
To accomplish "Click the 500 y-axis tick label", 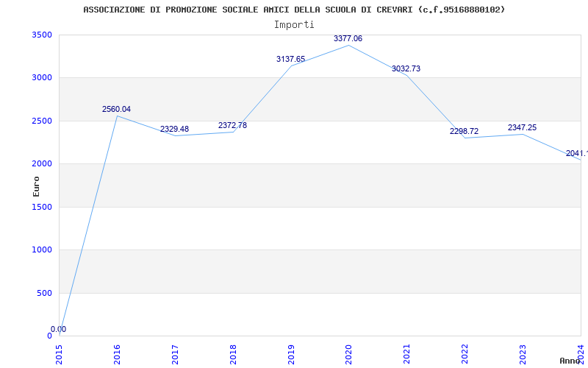I will pyautogui.click(x=44, y=293).
